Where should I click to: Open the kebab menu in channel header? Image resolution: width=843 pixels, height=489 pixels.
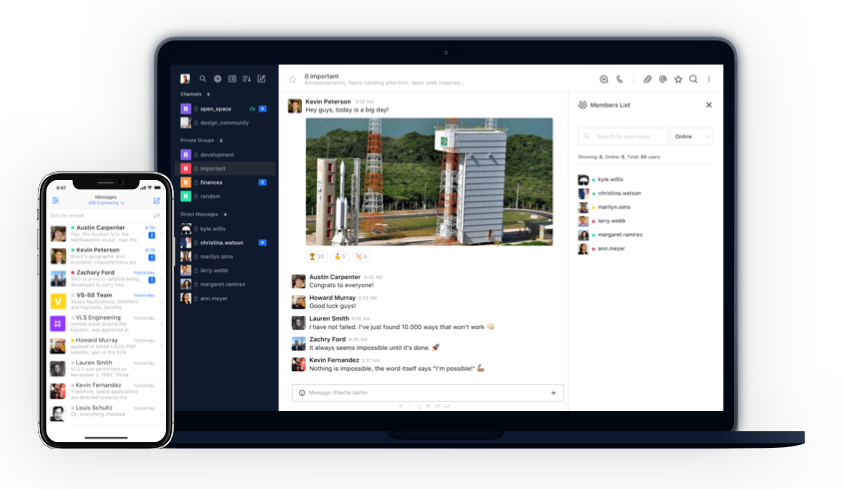(x=709, y=78)
